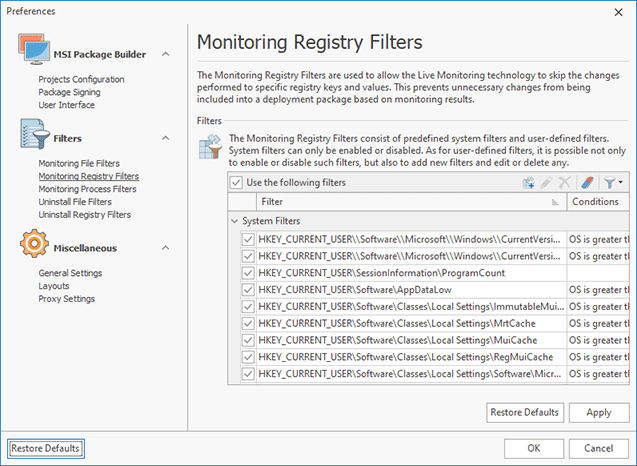The height and width of the screenshot is (466, 637).
Task: Click the page-level Restore Defaults button beside Apply
Action: [525, 413]
